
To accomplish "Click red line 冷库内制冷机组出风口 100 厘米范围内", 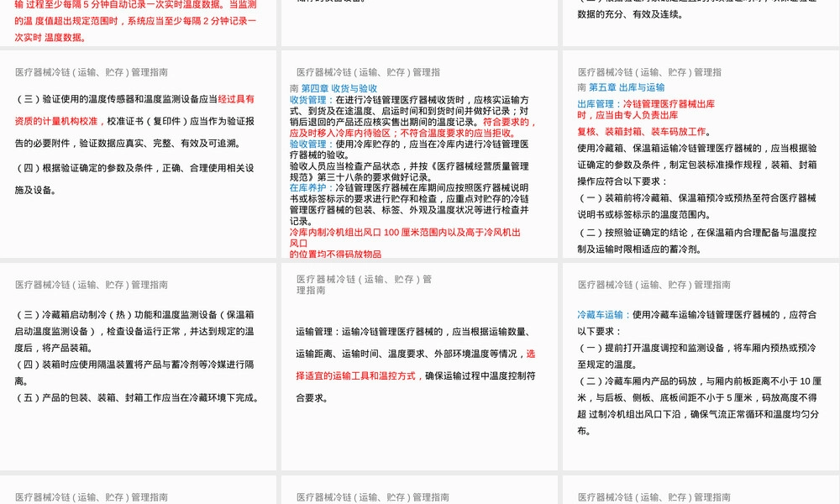I will (x=405, y=233).
